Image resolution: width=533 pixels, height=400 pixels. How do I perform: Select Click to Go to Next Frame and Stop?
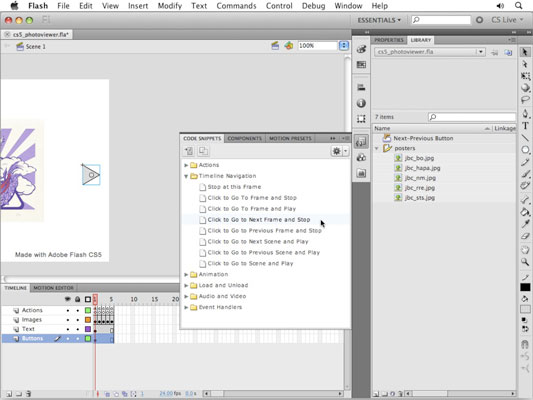pyautogui.click(x=259, y=220)
